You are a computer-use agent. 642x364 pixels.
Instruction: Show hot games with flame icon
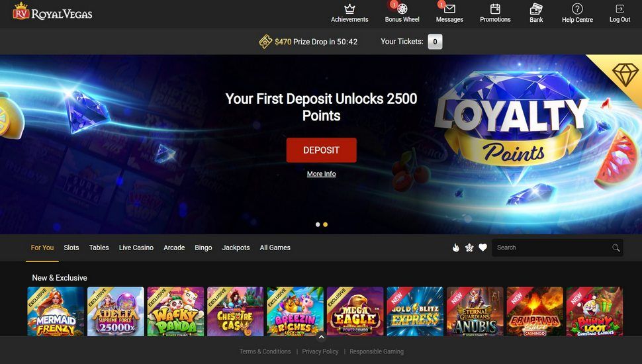(x=456, y=248)
